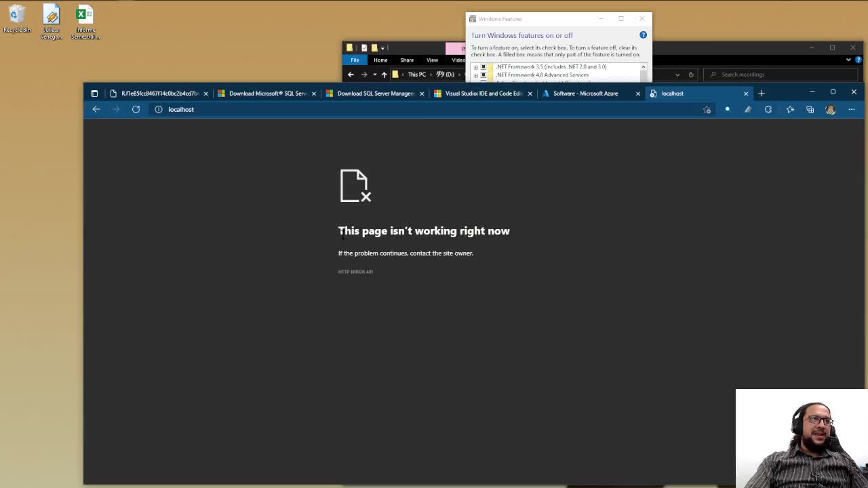
Task: Open Home ribbon tab in File Explorer
Action: [380, 60]
